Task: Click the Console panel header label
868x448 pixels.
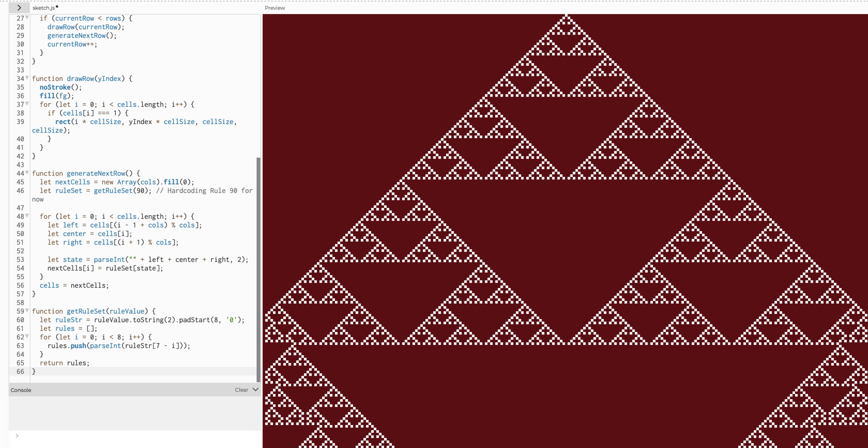Action: click(x=21, y=390)
